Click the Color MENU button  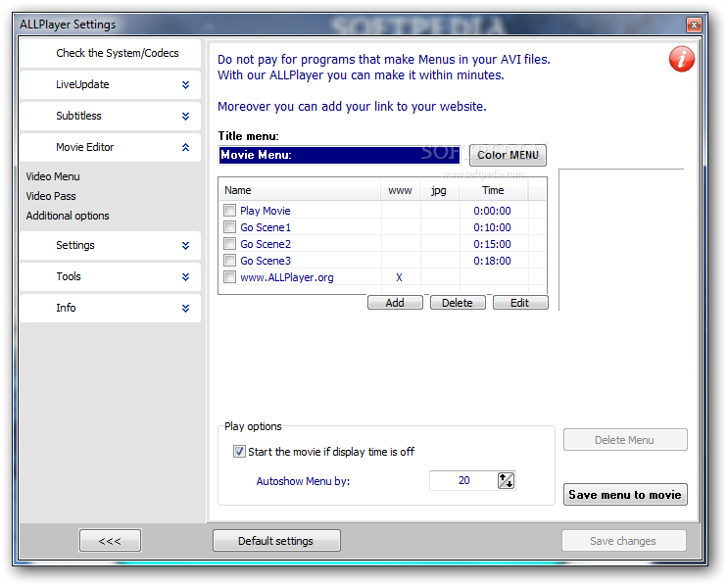click(x=508, y=155)
